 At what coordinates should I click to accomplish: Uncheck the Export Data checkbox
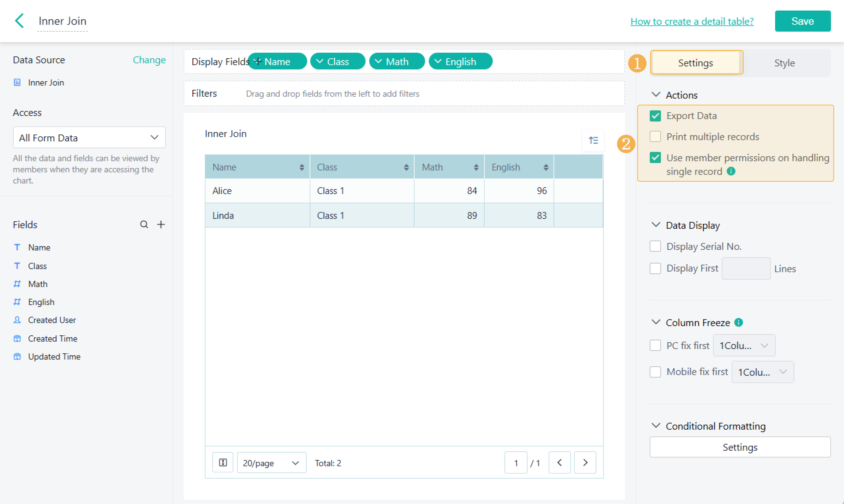pyautogui.click(x=655, y=116)
